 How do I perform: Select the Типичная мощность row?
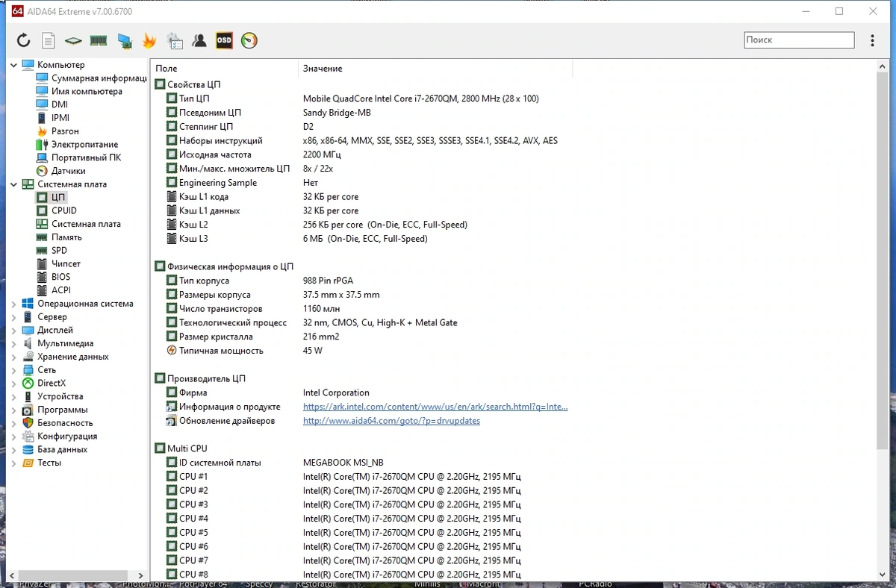tap(361, 351)
